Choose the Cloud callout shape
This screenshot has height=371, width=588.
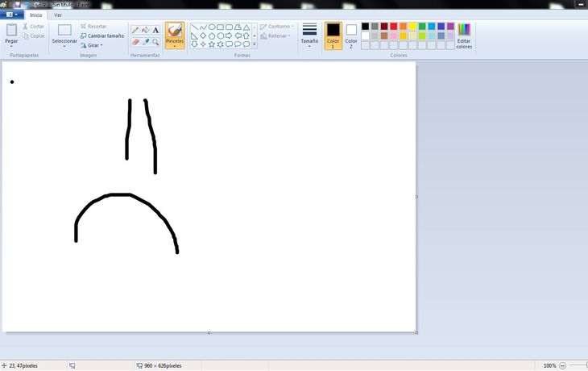click(246, 44)
